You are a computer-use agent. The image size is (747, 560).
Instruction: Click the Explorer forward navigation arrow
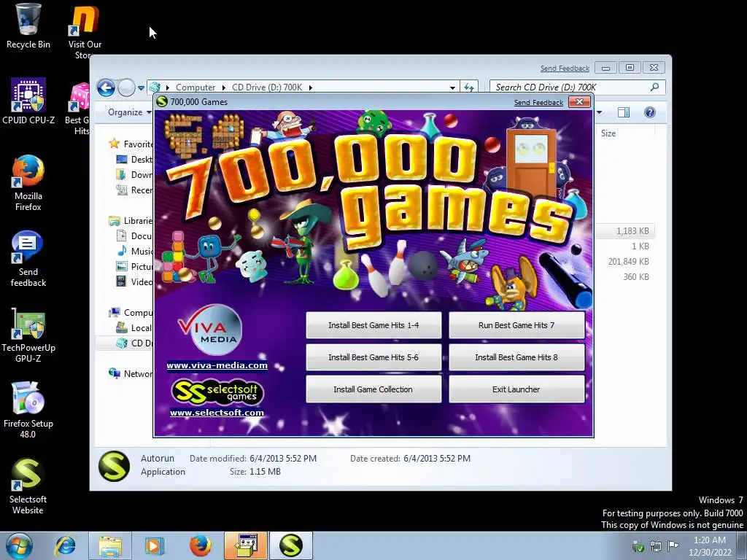[126, 87]
